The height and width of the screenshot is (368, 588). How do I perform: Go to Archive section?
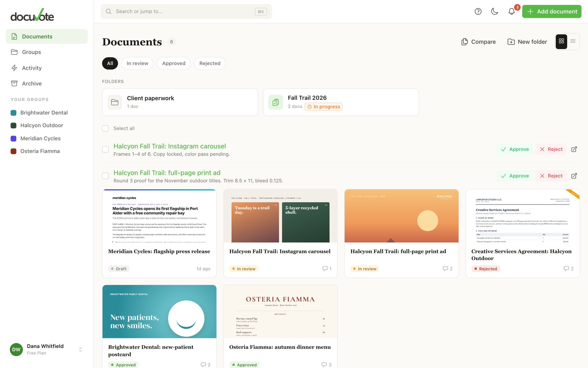coord(47,83)
